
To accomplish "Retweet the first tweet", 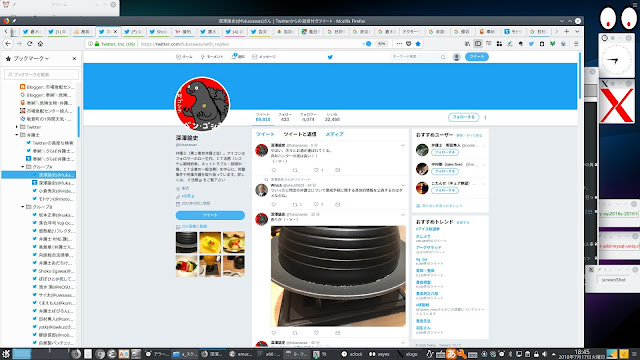I will pyautogui.click(x=295, y=170).
